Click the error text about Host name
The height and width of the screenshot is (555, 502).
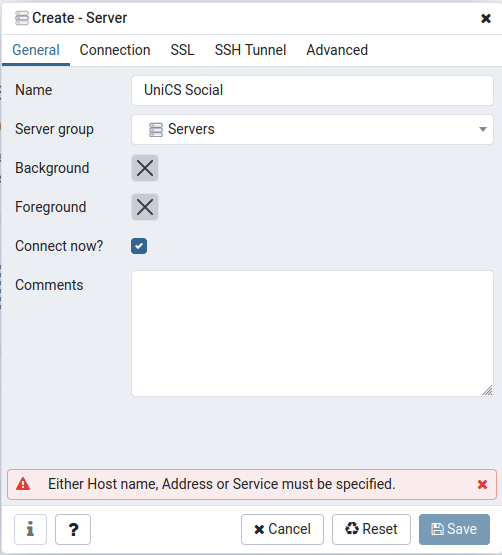pos(222,484)
